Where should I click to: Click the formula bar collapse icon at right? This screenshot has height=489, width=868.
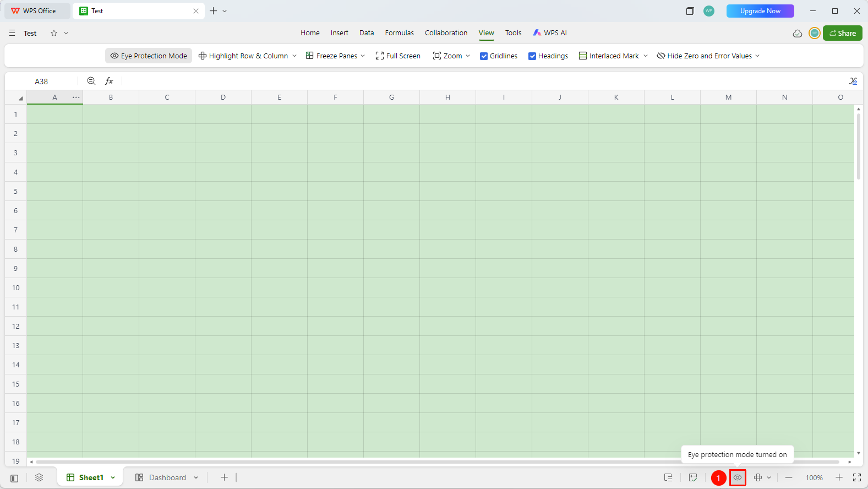pyautogui.click(x=853, y=81)
